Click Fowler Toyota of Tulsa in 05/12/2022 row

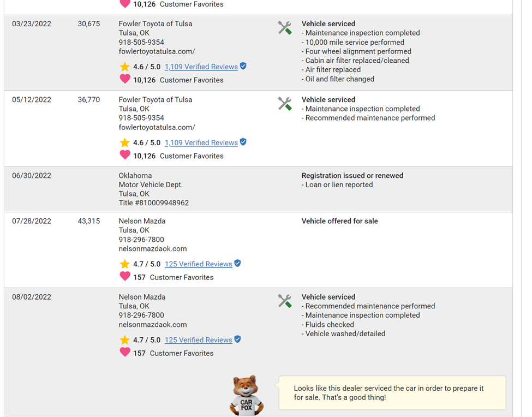[156, 100]
